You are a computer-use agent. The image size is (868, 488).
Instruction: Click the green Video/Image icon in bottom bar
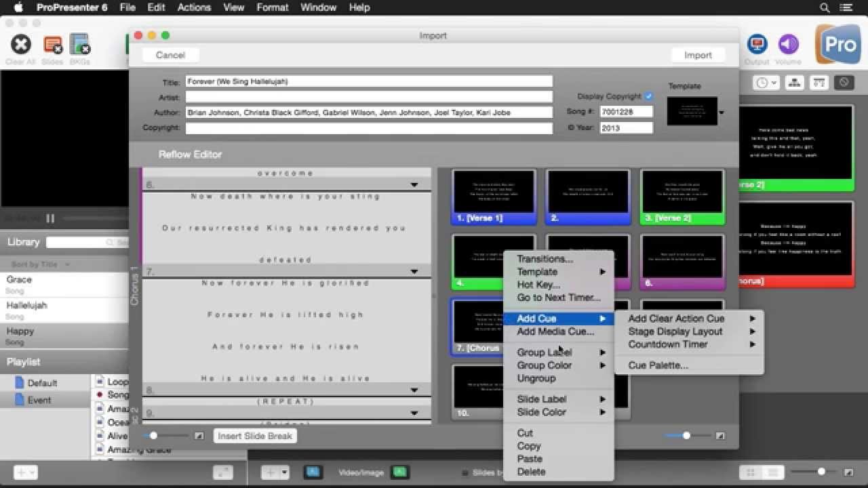tap(400, 472)
